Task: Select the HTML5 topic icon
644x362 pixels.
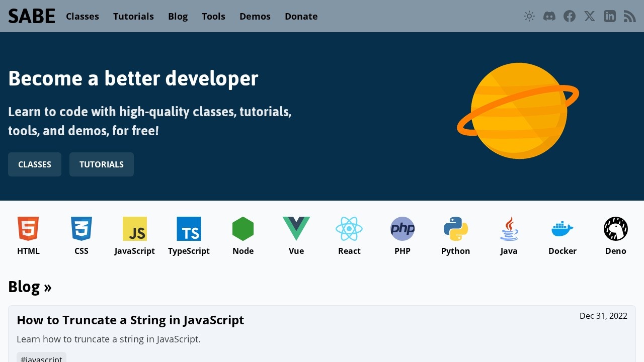Action: [28, 229]
